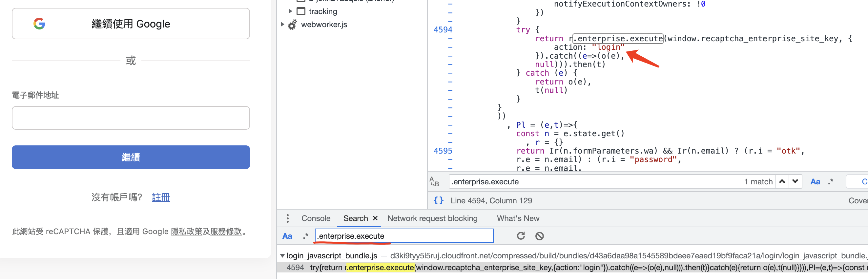The image size is (868, 279).
Task: Expand the tracking frame node
Action: (x=290, y=11)
